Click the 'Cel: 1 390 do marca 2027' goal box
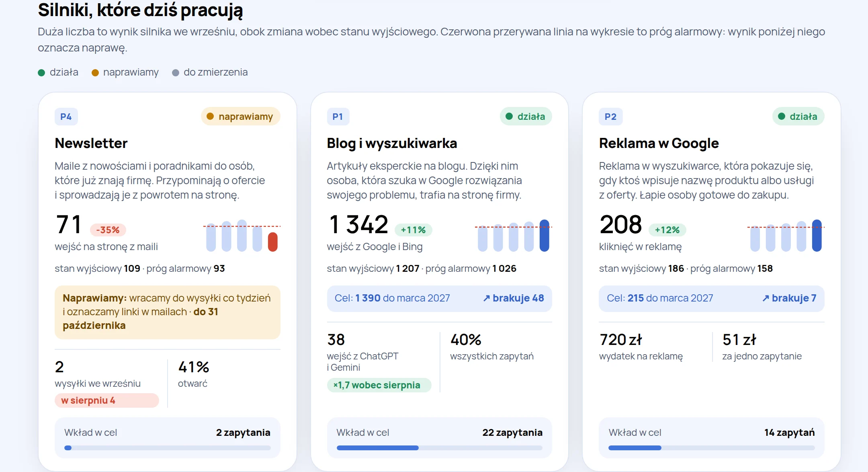This screenshot has height=472, width=868. click(440, 298)
